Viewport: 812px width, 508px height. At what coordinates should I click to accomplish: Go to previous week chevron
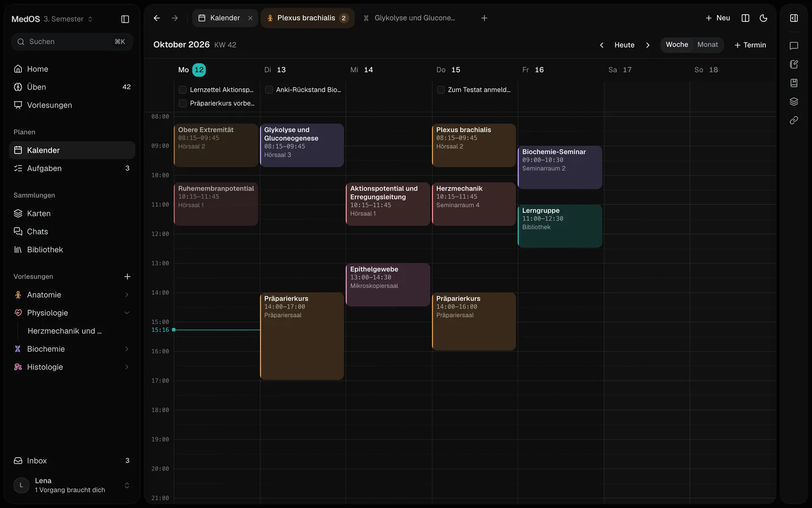pyautogui.click(x=602, y=45)
